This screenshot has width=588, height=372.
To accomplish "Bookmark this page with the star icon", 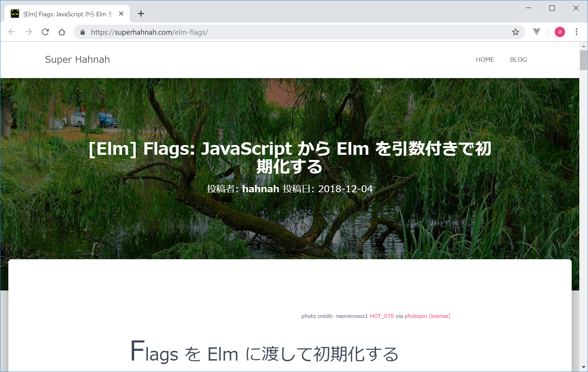I will (x=515, y=32).
